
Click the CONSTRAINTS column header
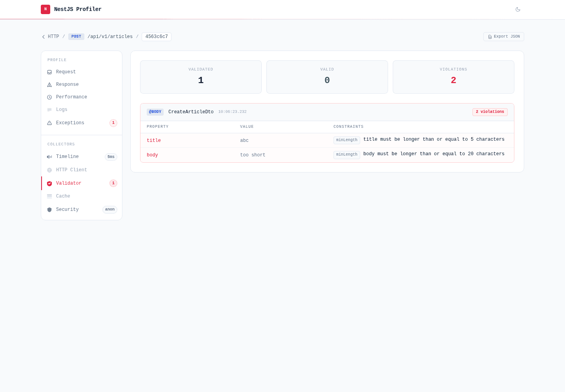click(x=348, y=127)
